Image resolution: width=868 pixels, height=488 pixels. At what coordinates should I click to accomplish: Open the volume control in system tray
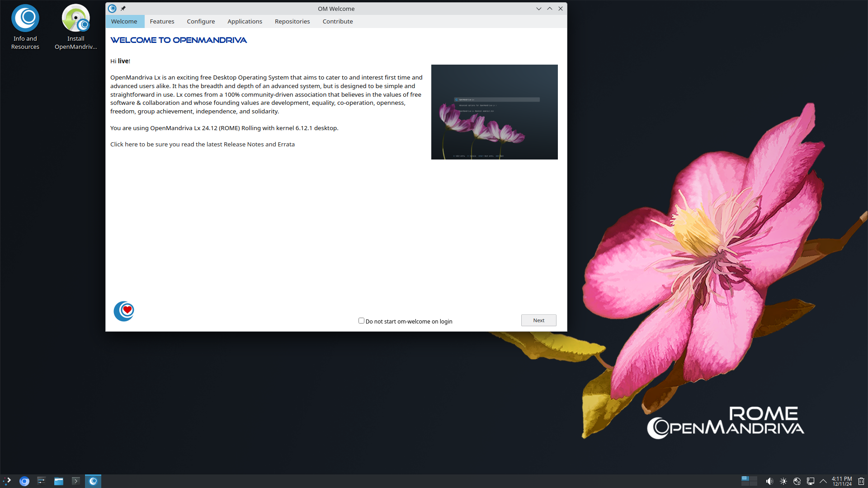(x=769, y=481)
